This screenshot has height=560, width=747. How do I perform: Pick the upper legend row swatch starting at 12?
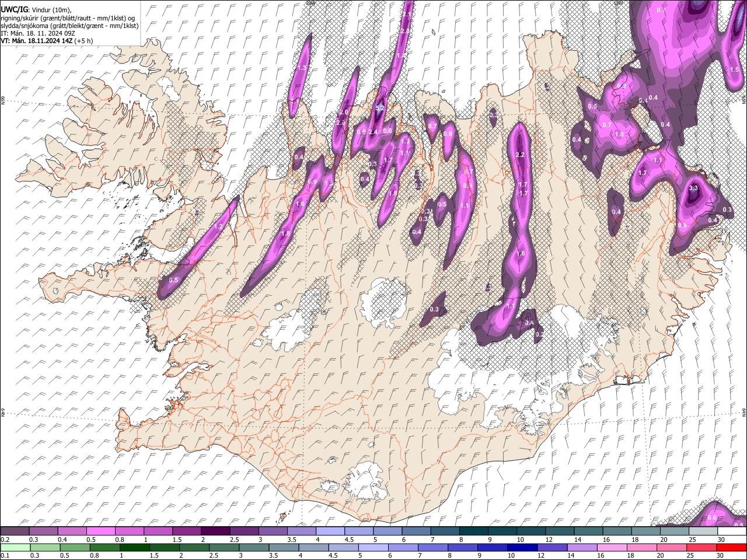point(560,531)
